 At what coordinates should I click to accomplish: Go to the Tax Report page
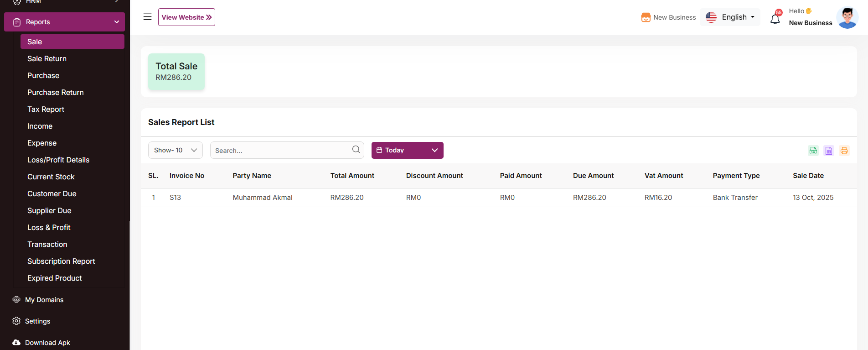point(46,109)
